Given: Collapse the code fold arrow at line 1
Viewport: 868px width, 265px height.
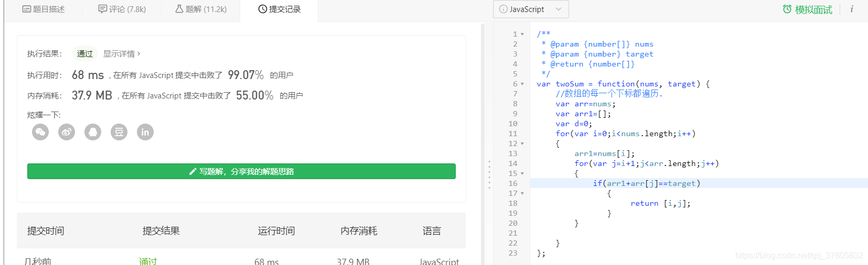Looking at the screenshot, I should click(x=522, y=34).
